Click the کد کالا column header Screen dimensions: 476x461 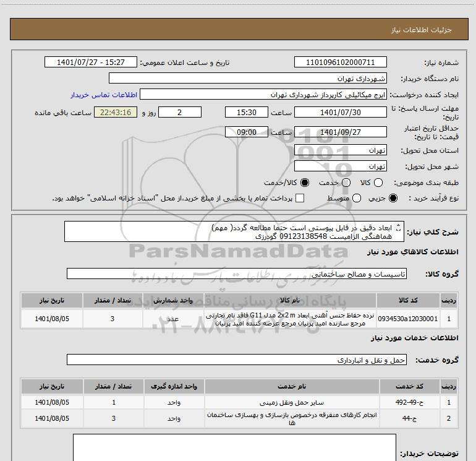point(408,301)
